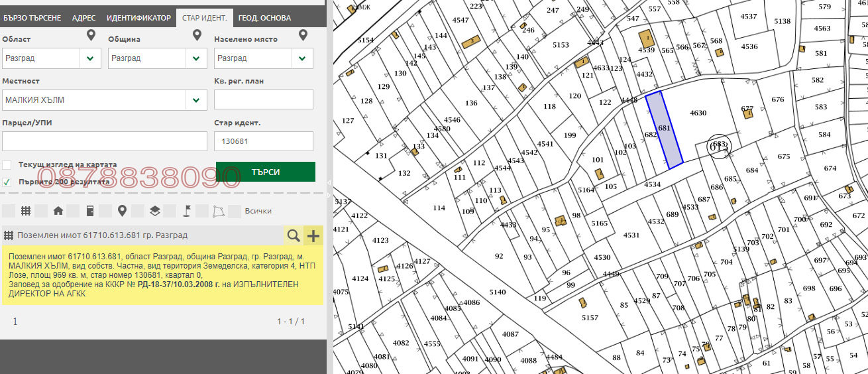Toggle the 'Всички' filter checkbox

coord(236,211)
